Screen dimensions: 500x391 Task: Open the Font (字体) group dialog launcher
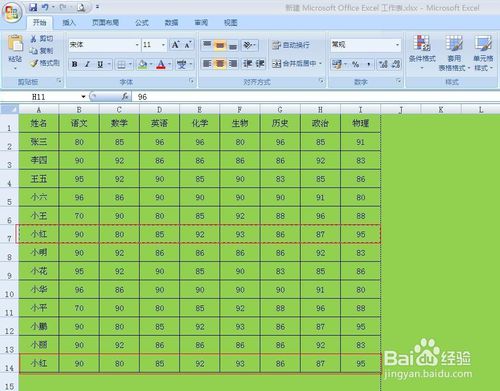pos(192,81)
